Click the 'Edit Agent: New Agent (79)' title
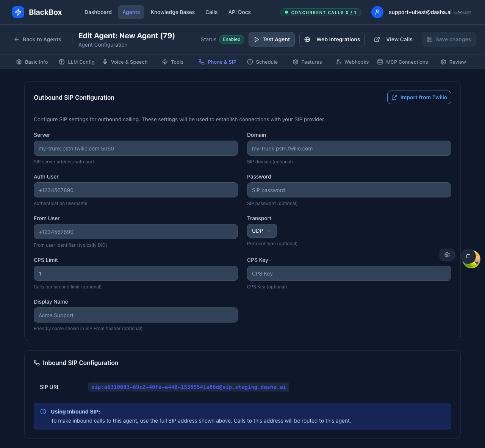The width and height of the screenshot is (485, 448). point(127,36)
